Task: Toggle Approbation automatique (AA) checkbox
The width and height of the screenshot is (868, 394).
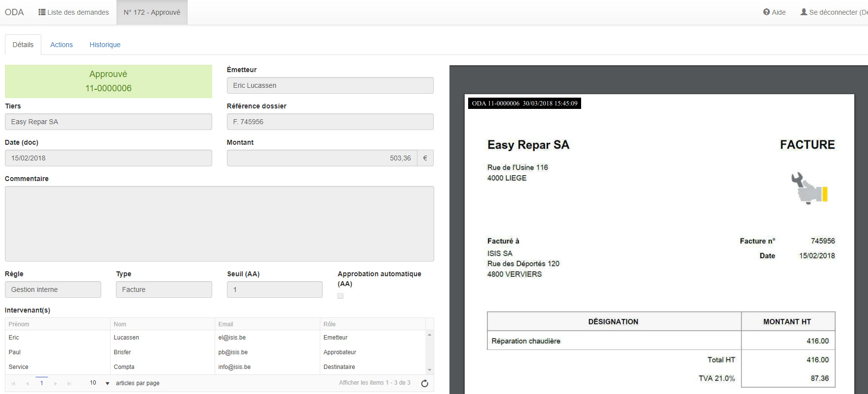Action: pyautogui.click(x=340, y=296)
